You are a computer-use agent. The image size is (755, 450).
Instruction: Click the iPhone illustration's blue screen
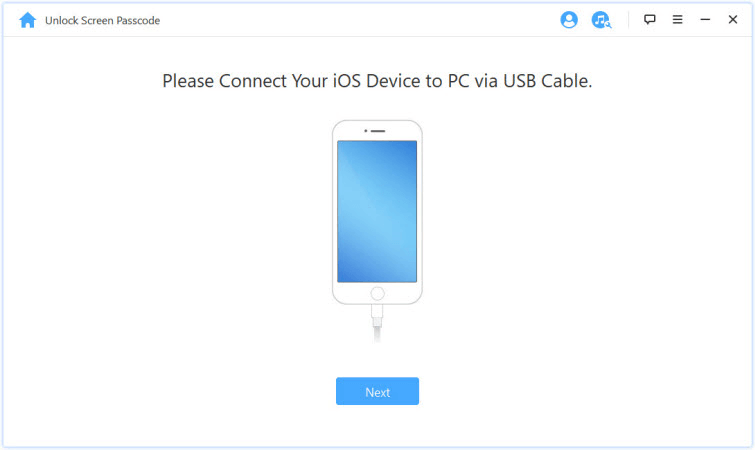point(377,211)
